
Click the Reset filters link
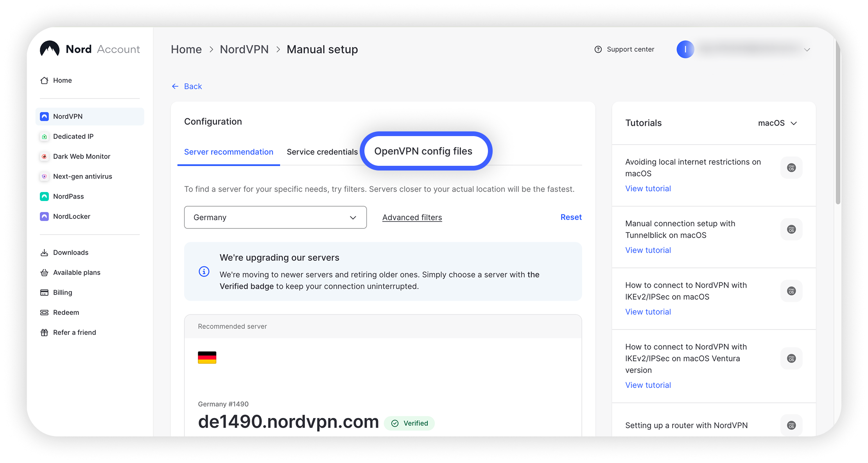tap(571, 217)
